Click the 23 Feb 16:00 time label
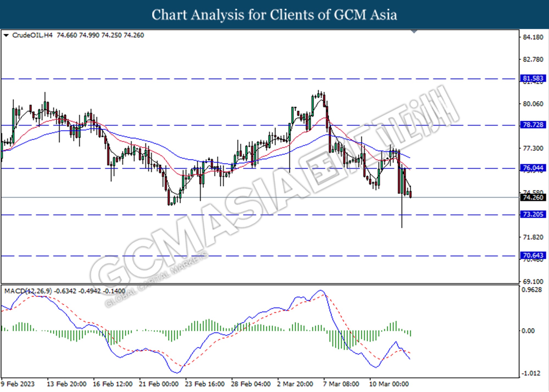The width and height of the screenshot is (549, 392). pos(205,384)
